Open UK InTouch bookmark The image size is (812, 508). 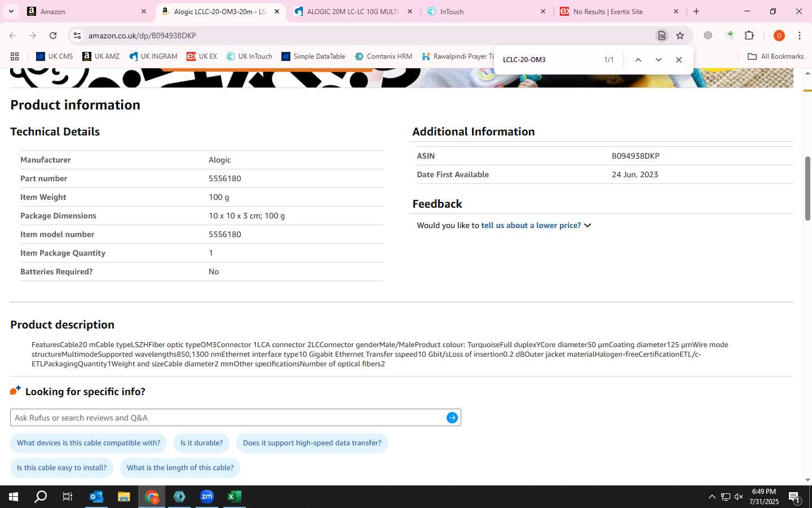(249, 56)
